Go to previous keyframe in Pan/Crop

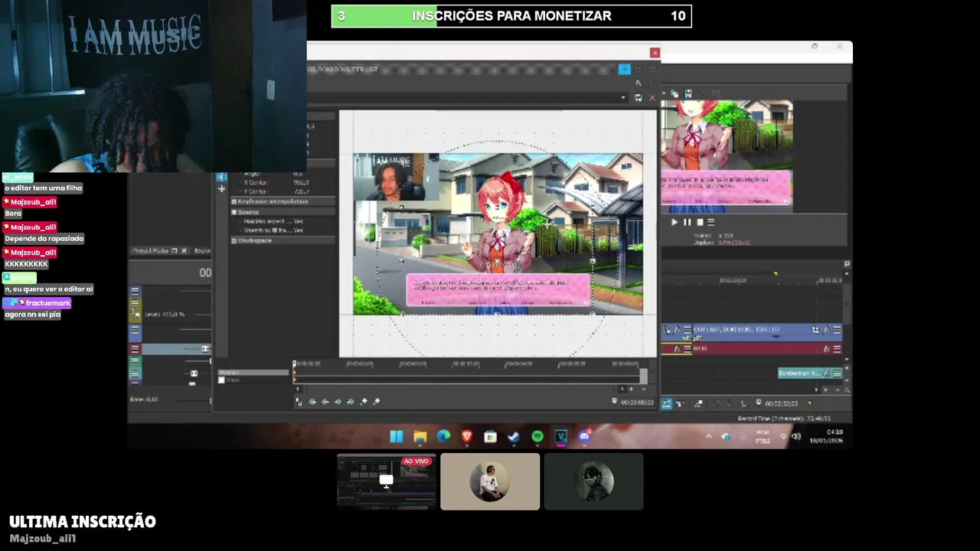coord(325,402)
